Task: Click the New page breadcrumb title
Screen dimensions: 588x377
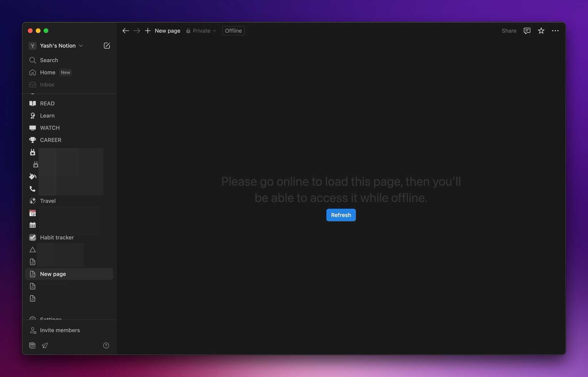Action: 167,31
